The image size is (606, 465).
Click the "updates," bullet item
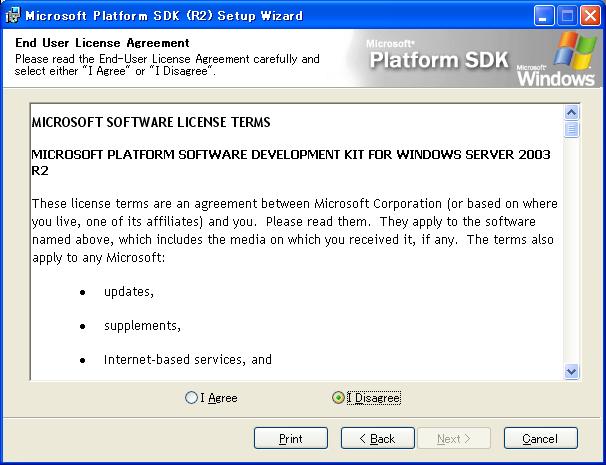(129, 291)
